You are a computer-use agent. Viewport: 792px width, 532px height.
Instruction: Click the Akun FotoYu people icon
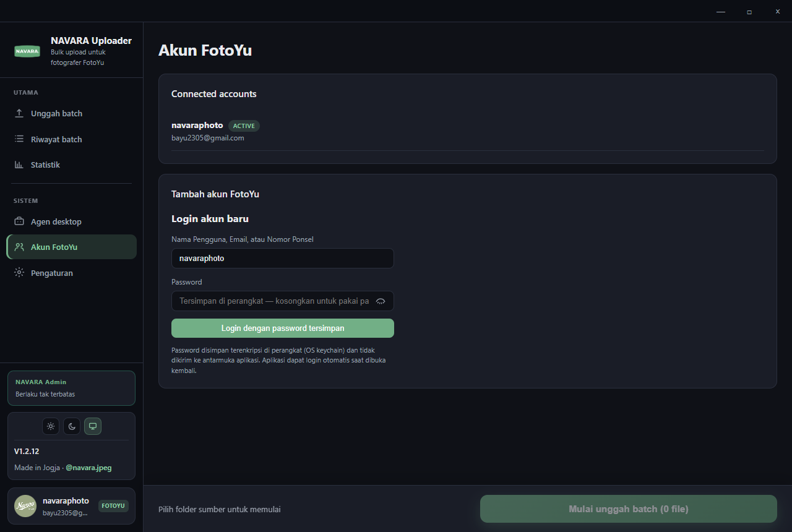tap(19, 247)
